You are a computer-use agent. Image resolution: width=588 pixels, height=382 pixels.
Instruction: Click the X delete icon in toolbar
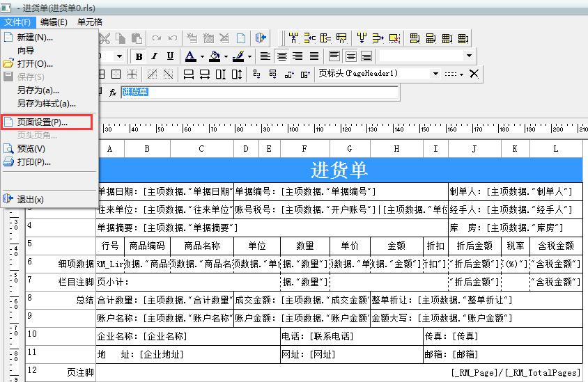tap(474, 74)
